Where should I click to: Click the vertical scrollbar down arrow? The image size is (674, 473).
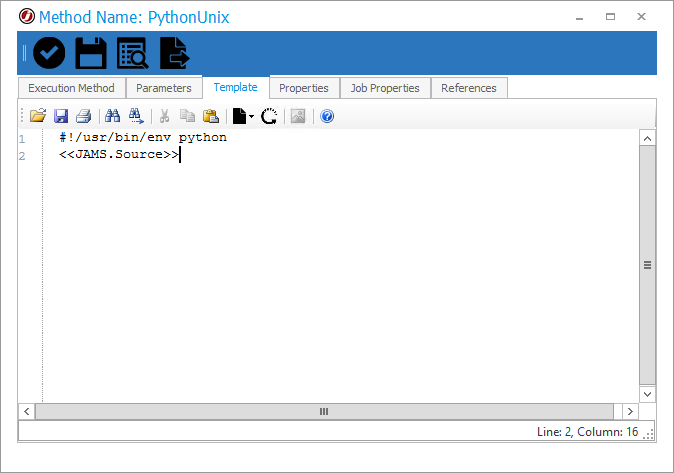[x=647, y=394]
